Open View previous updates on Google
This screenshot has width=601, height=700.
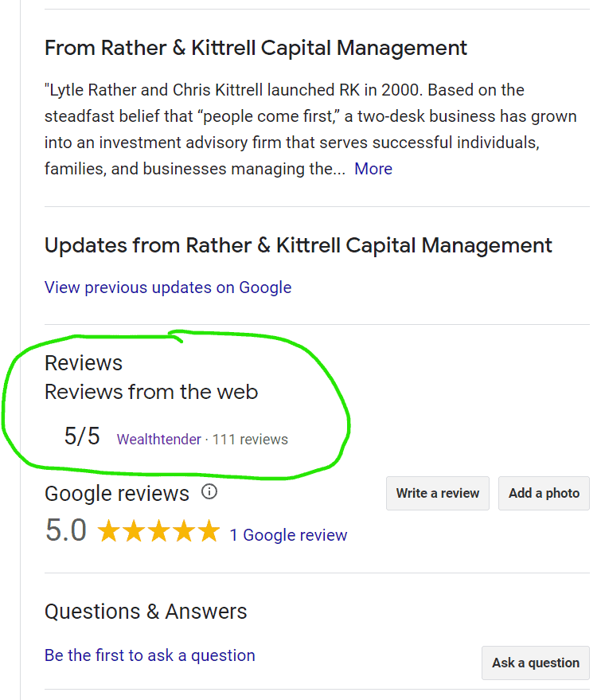click(x=168, y=287)
